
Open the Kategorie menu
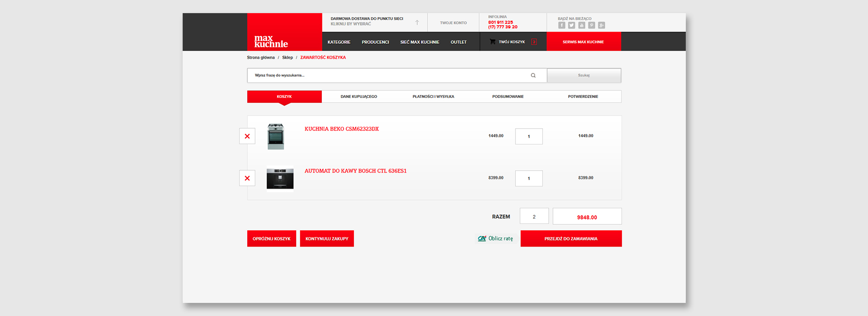[339, 42]
